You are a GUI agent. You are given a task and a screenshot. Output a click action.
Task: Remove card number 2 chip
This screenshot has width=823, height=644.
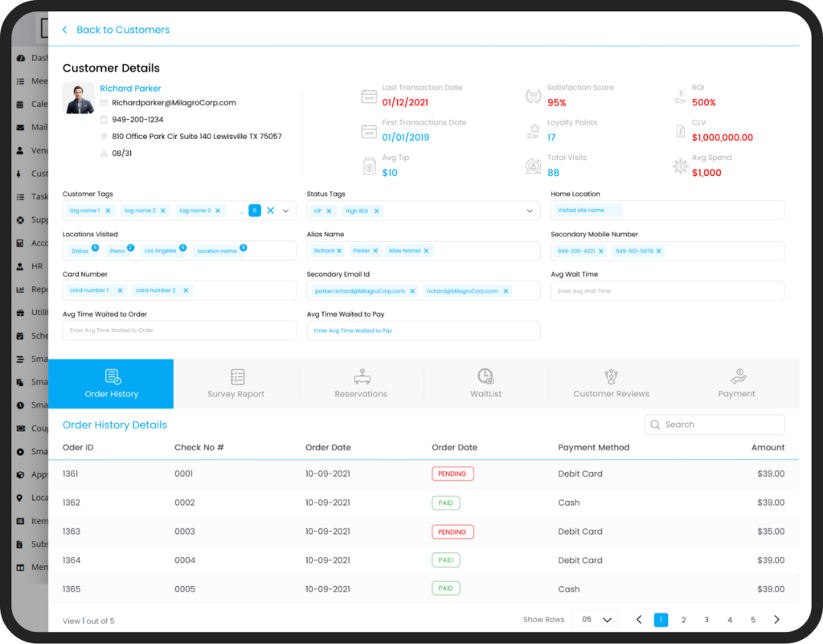point(186,290)
